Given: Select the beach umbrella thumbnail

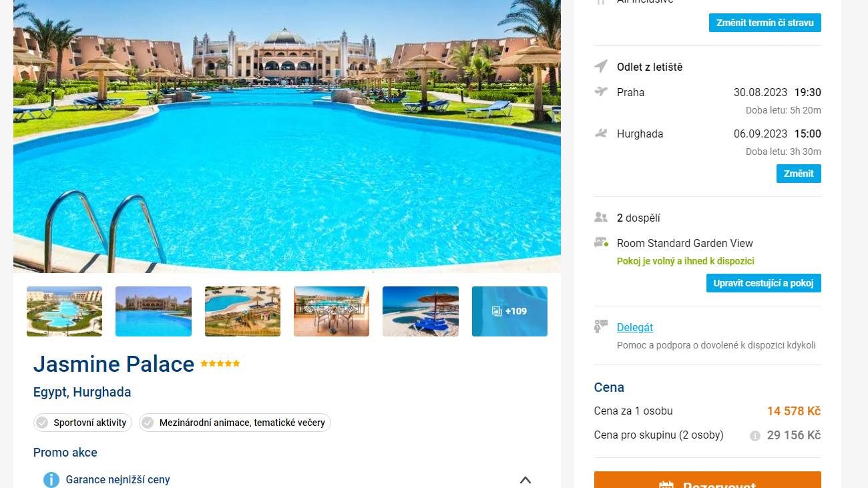Looking at the screenshot, I should pos(421,311).
